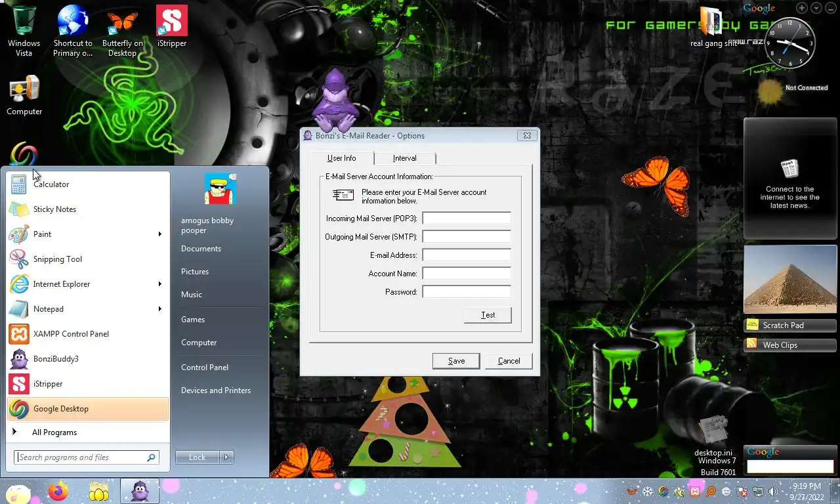Open the network tray icon
The image size is (840, 504).
click(x=758, y=492)
